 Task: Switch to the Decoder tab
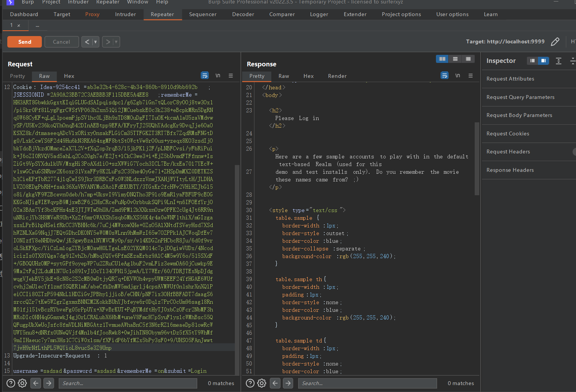click(x=243, y=14)
